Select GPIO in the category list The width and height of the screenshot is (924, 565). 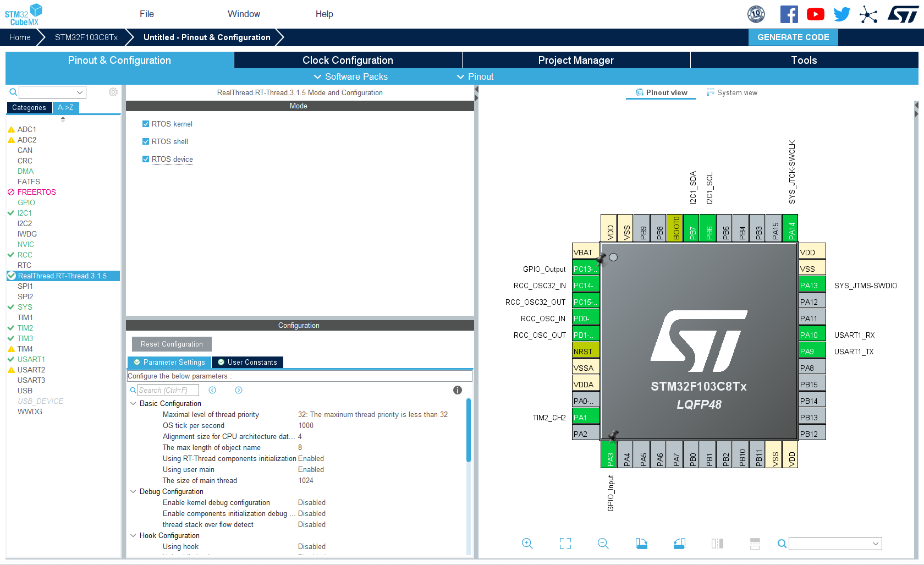(26, 202)
